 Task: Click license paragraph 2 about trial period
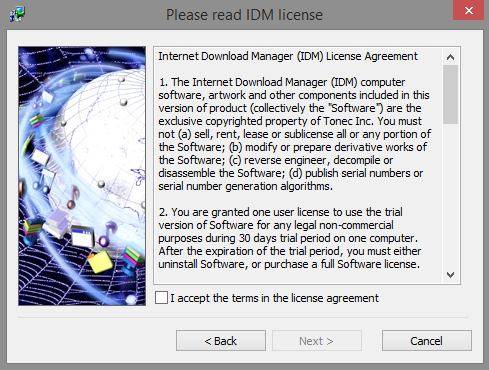coord(289,238)
